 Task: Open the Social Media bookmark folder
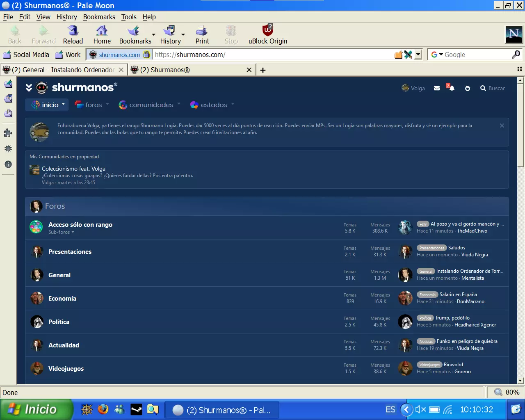click(x=26, y=55)
